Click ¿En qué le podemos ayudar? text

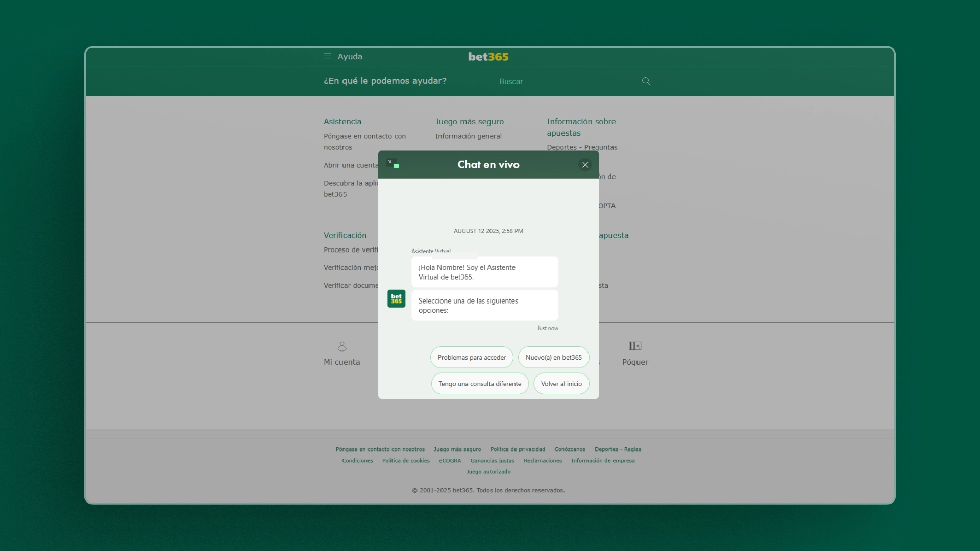coord(385,81)
